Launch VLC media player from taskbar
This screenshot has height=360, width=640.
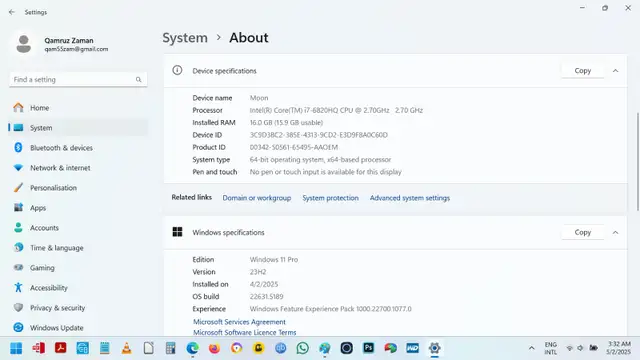(127, 348)
